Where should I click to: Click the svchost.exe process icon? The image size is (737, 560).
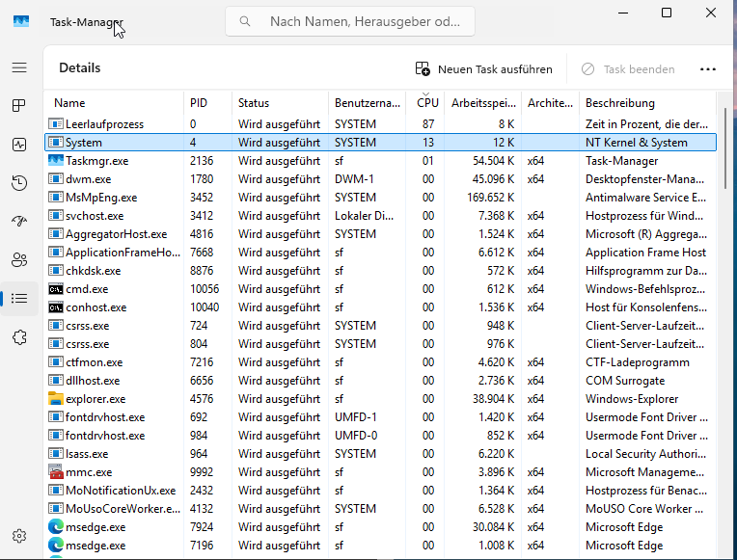click(56, 216)
